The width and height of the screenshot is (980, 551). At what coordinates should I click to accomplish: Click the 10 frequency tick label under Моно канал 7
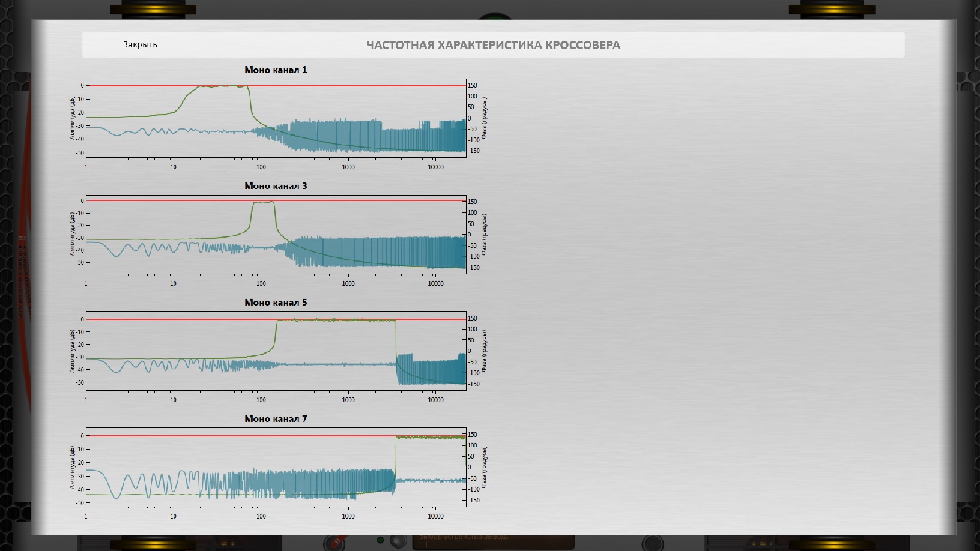coord(173,516)
